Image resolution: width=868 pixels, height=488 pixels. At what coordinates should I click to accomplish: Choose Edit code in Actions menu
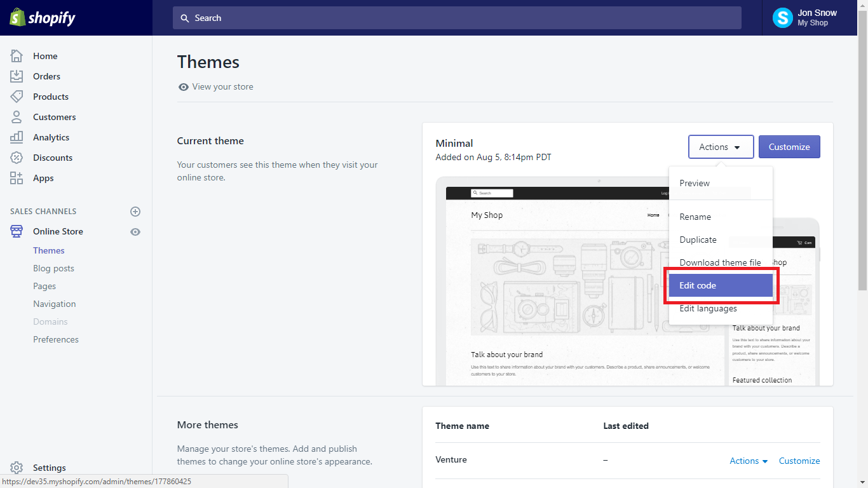[x=721, y=285]
